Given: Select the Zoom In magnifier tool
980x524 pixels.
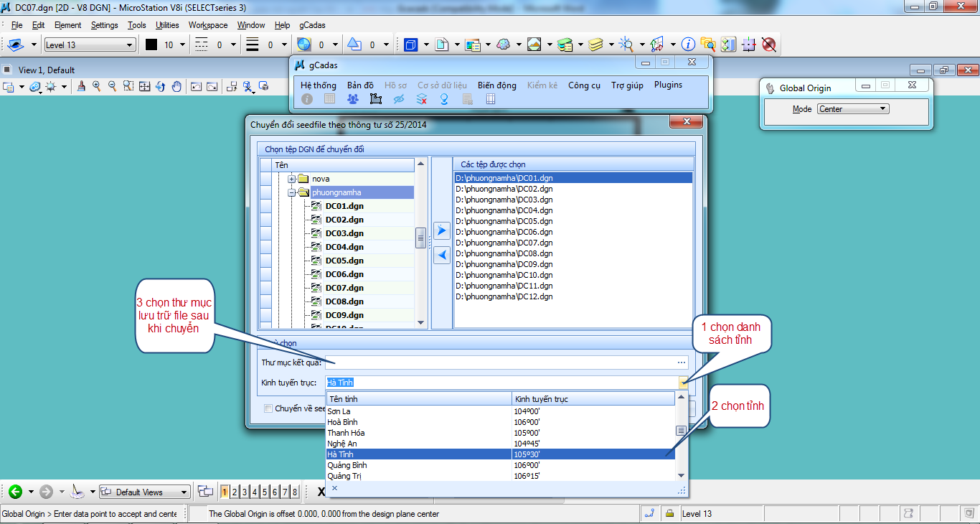Looking at the screenshot, I should point(96,86).
